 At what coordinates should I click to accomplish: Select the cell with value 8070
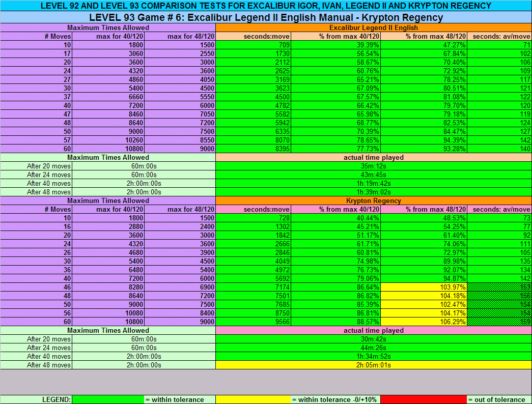point(253,140)
